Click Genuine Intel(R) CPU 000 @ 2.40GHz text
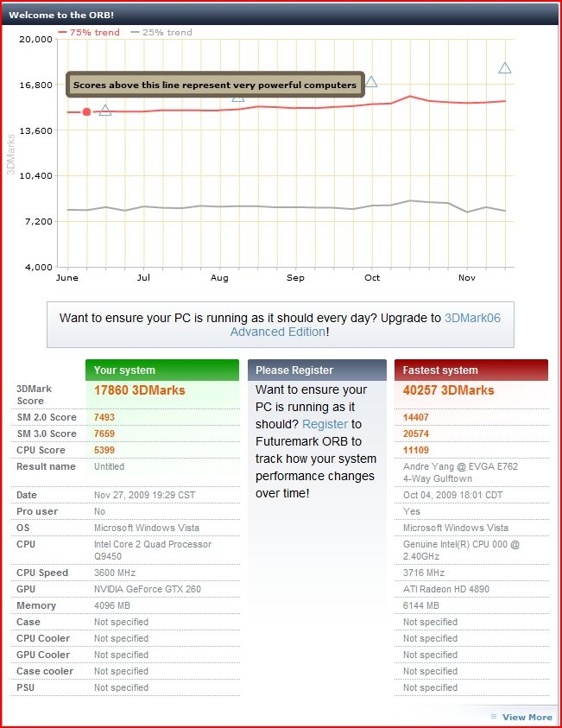 coord(461,550)
